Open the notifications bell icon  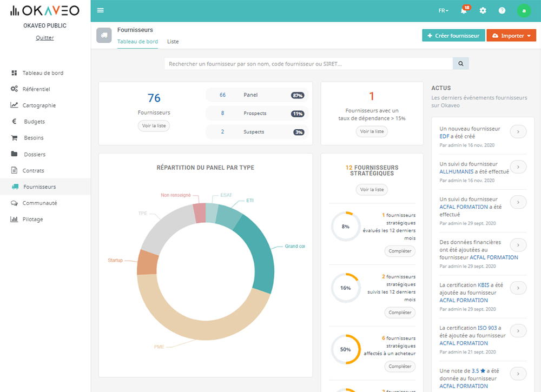pyautogui.click(x=464, y=10)
